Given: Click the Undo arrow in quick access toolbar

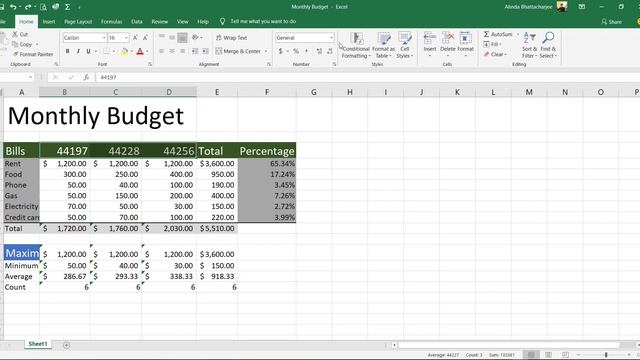Looking at the screenshot, I should [13, 7].
